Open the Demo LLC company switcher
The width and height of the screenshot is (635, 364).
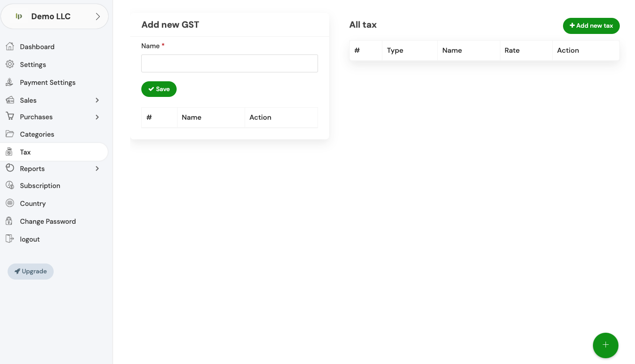pyautogui.click(x=55, y=17)
